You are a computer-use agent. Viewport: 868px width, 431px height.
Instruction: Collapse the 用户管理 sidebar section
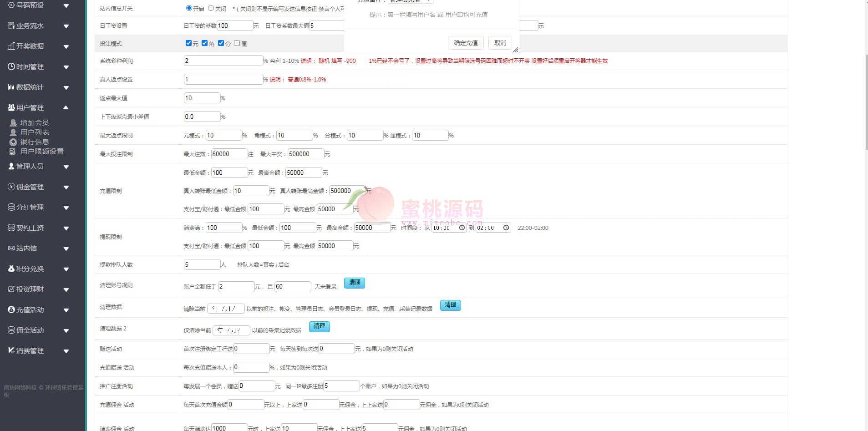[x=66, y=107]
